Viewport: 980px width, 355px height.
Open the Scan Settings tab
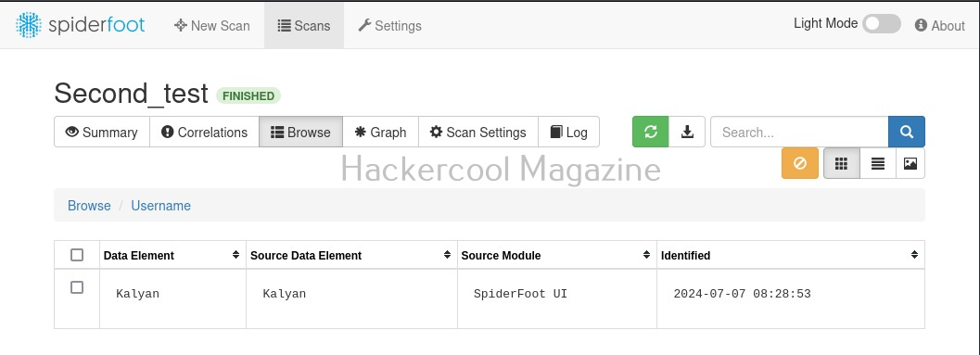[x=478, y=132]
